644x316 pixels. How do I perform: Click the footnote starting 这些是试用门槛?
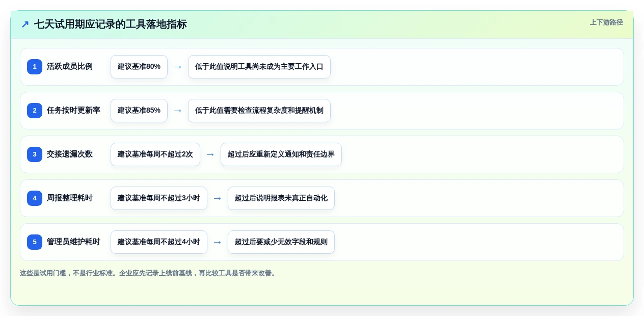tap(149, 273)
